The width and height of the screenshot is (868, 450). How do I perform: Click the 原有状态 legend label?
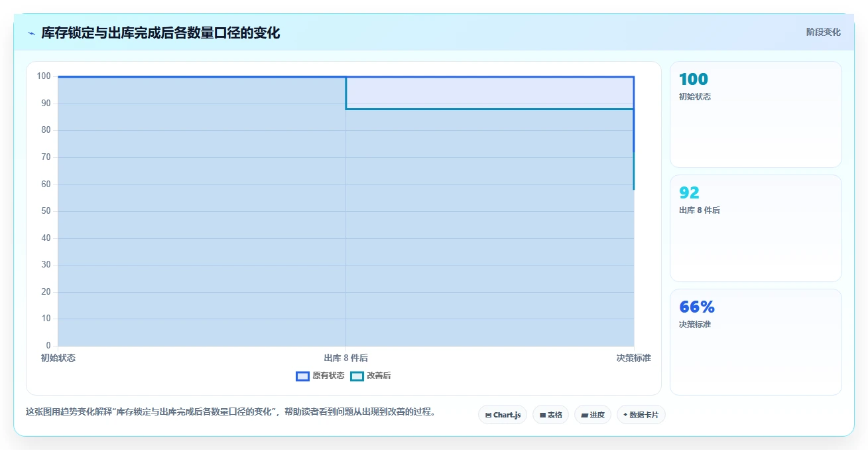pyautogui.click(x=328, y=376)
